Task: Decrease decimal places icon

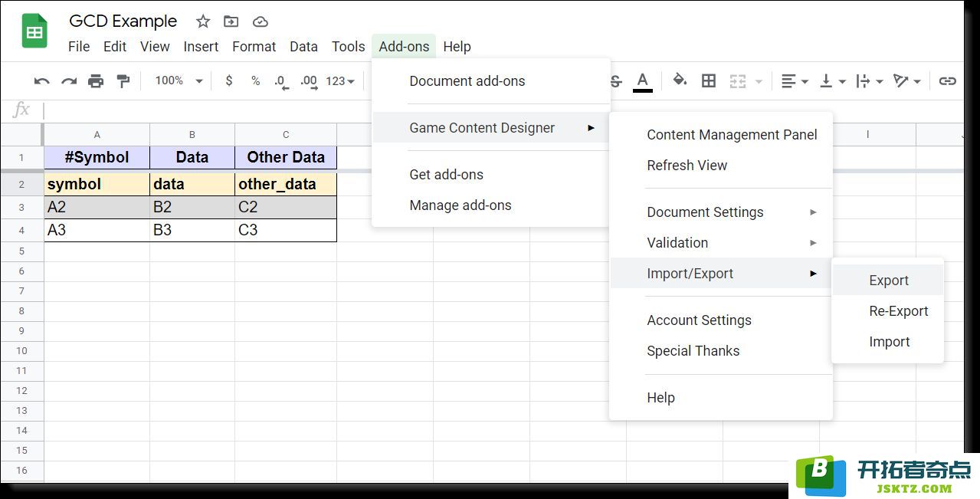Action: tap(281, 81)
